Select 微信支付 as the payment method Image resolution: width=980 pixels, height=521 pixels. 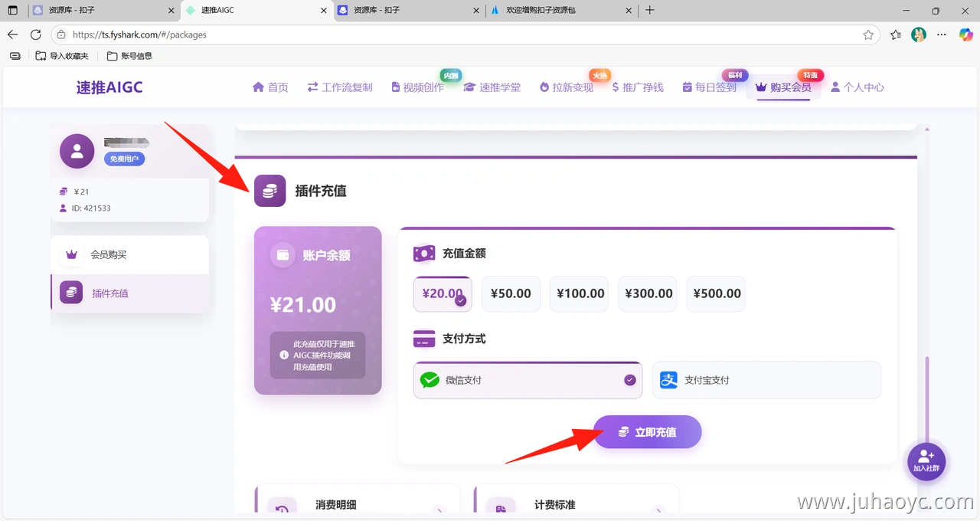(528, 380)
